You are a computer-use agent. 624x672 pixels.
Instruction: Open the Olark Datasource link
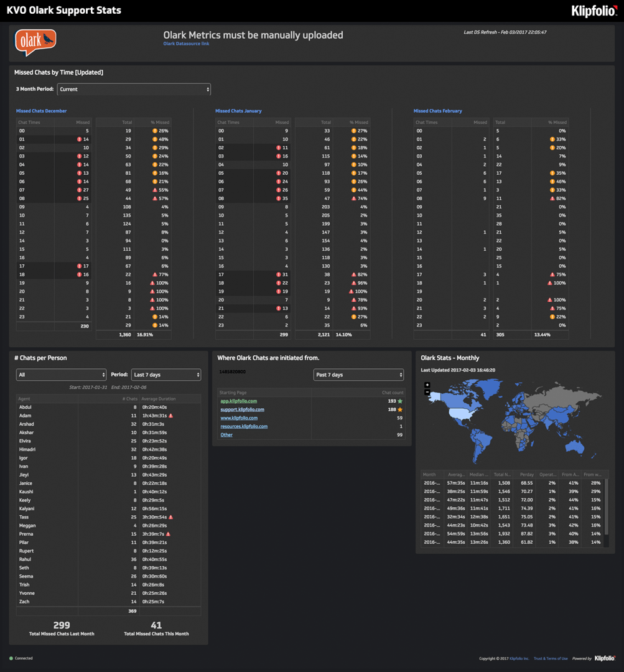(x=182, y=44)
